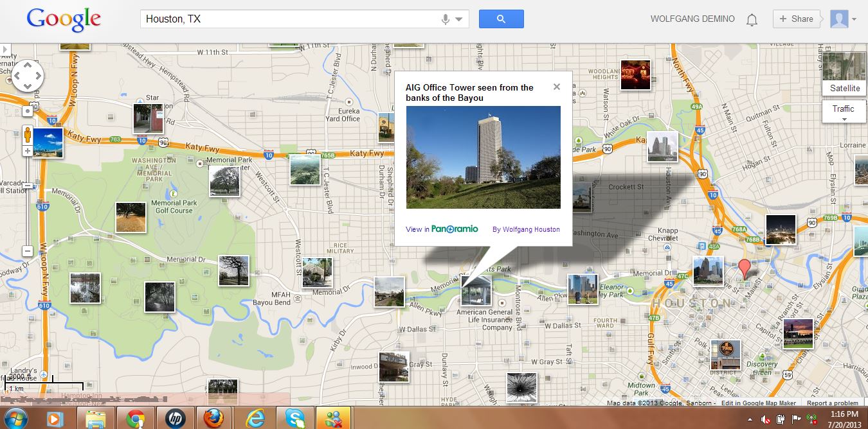Open bare tree photo on Memorial Dr
This screenshot has width=868, height=429.
[233, 270]
